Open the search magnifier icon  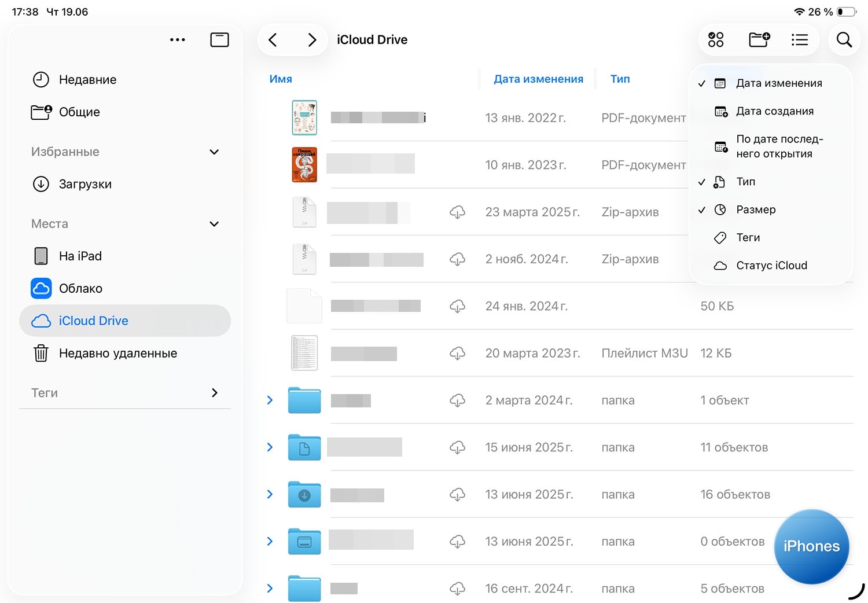pos(844,40)
